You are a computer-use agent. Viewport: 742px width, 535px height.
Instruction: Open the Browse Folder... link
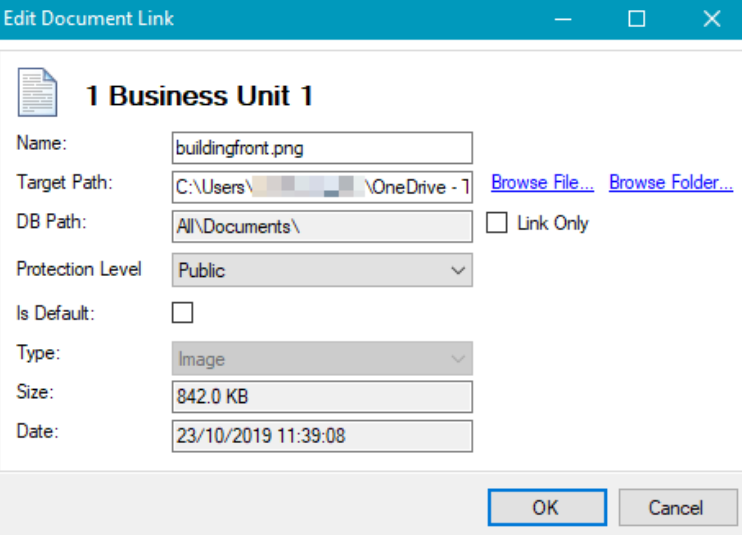[671, 183]
